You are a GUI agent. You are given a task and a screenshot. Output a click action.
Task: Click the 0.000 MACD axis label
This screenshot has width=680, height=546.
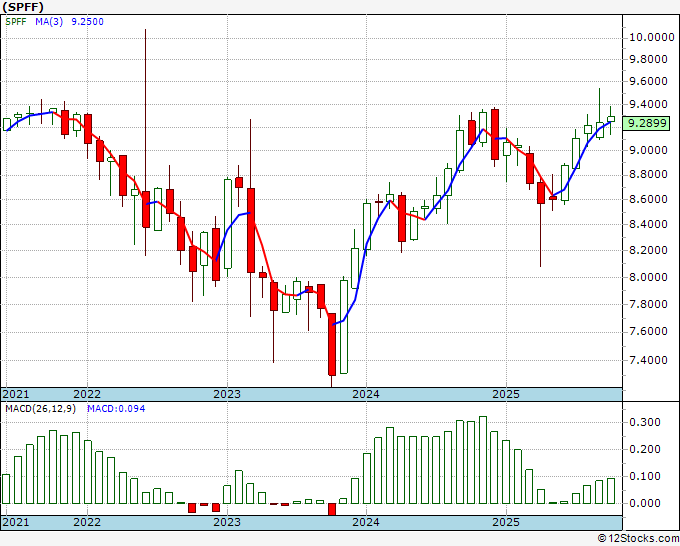(645, 503)
